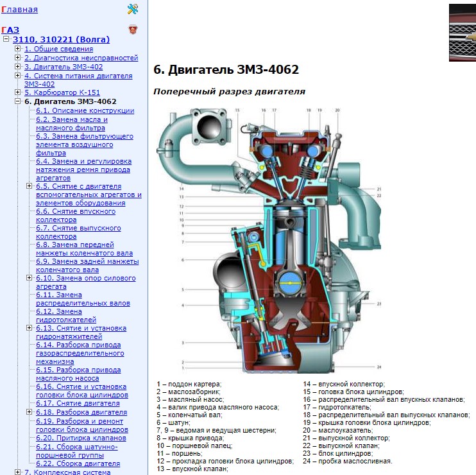Open 6.19. Разборка и ремонт головки блока

tap(82, 425)
